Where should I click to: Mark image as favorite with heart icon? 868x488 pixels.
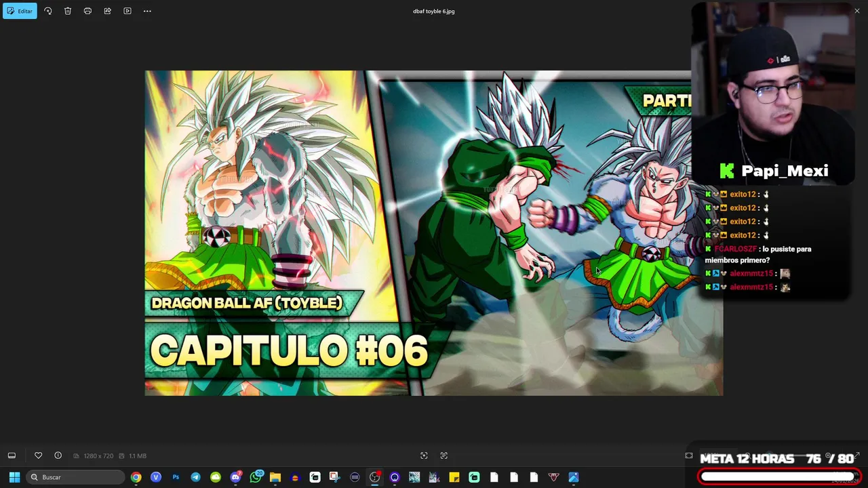38,455
